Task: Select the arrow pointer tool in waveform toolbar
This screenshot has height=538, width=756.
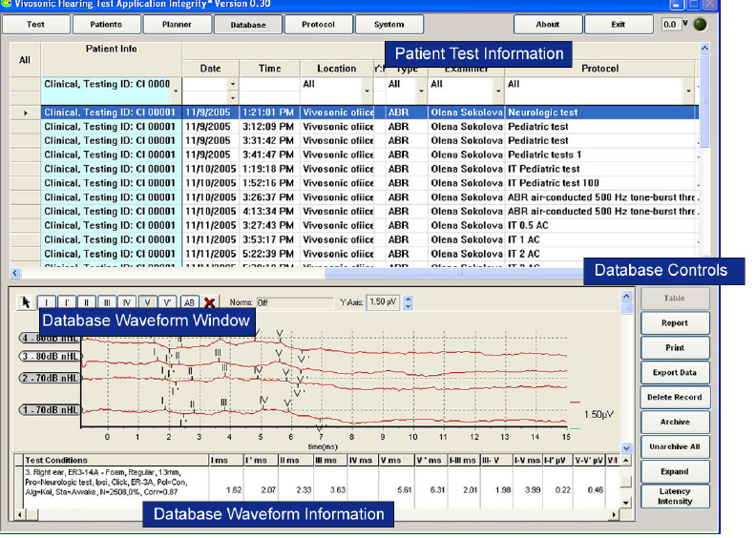Action: 26,302
